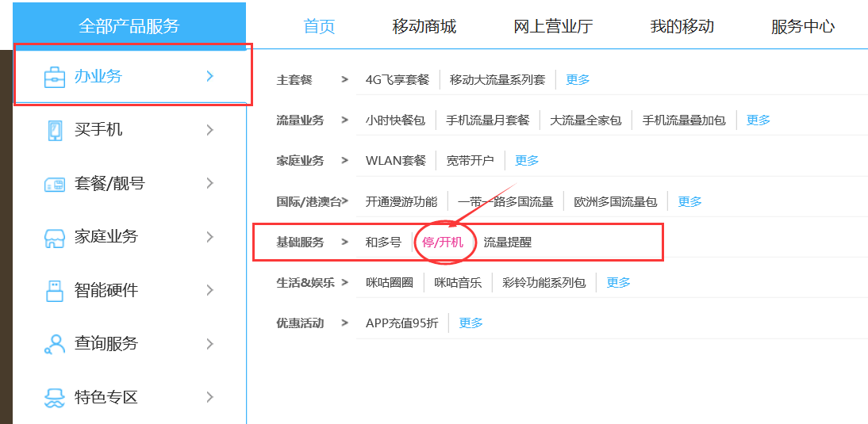The width and height of the screenshot is (868, 424).
Task: Click the briefcase icon beside 办业务
Action: coord(54,77)
